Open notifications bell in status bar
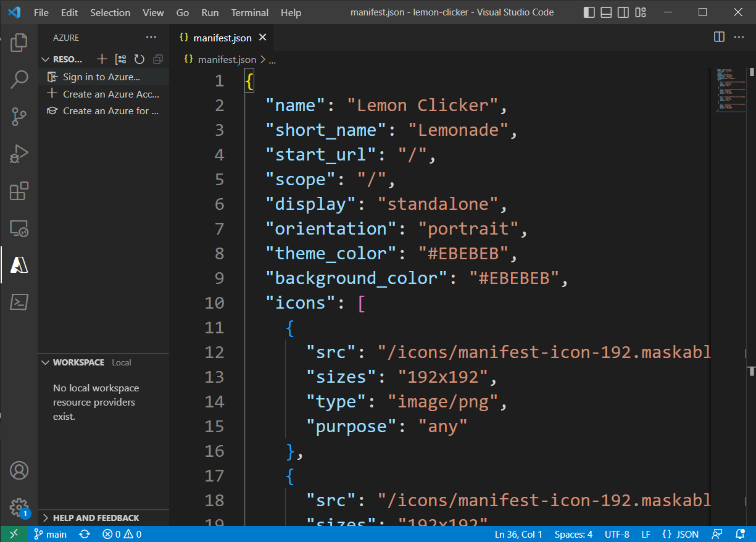This screenshot has height=542, width=756. pos(740,534)
